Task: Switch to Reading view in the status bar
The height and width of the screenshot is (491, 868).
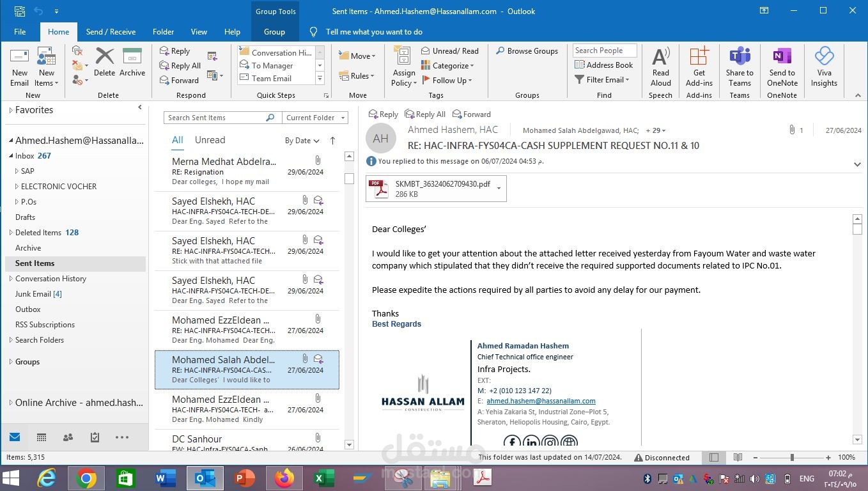Action: click(738, 458)
